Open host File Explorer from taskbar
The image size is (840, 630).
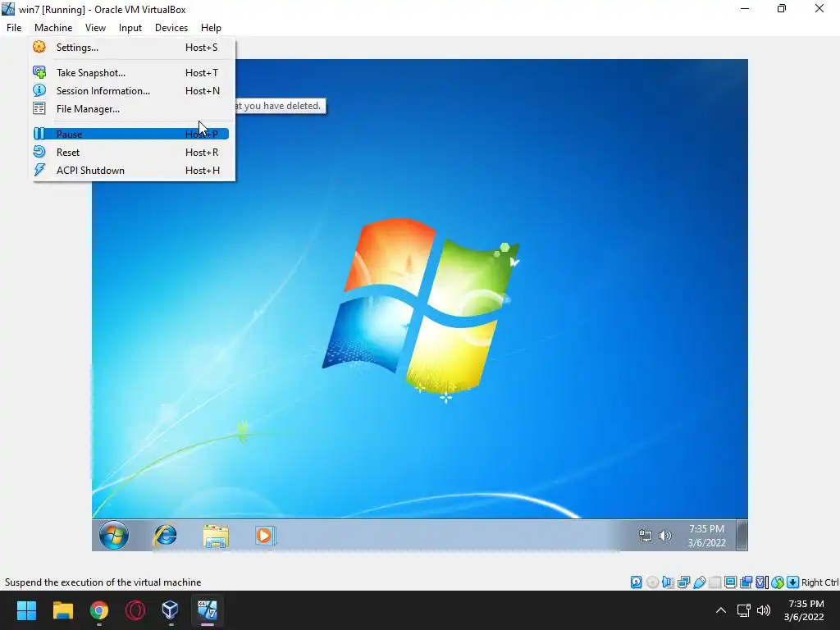[62, 610]
